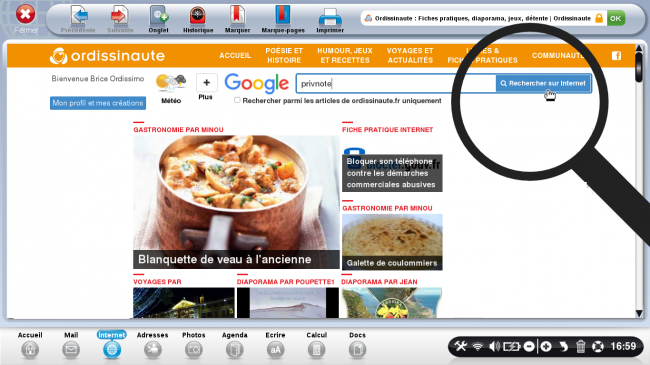Click the Wi-Fi icon in tray
Image resolution: width=650 pixels, height=365 pixels.
(x=478, y=346)
